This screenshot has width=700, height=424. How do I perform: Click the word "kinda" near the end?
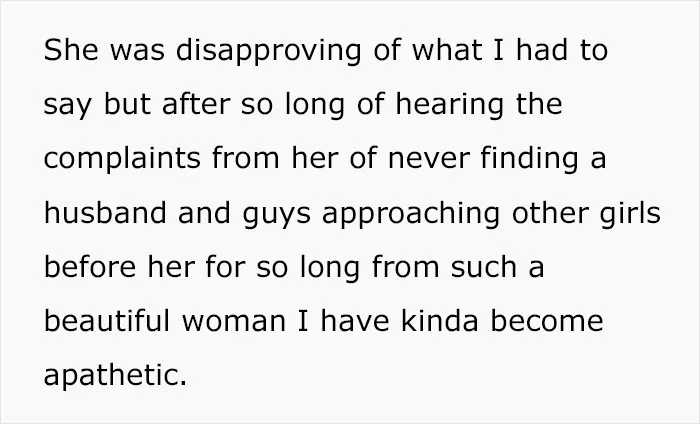(440, 321)
